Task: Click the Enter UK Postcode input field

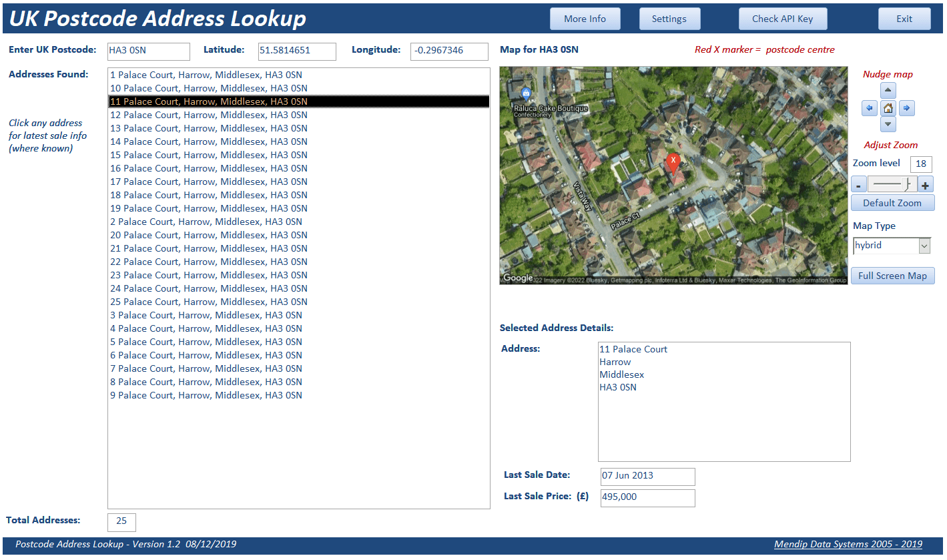Action: click(148, 51)
